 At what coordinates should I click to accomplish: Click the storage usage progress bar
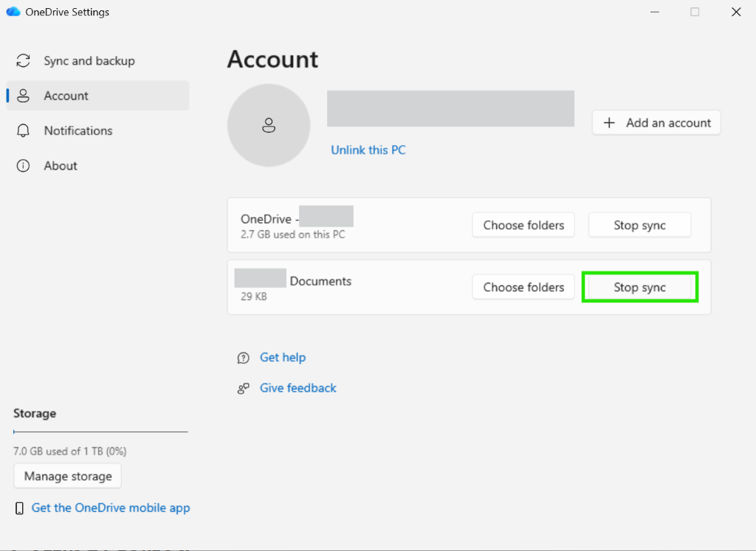(100, 432)
